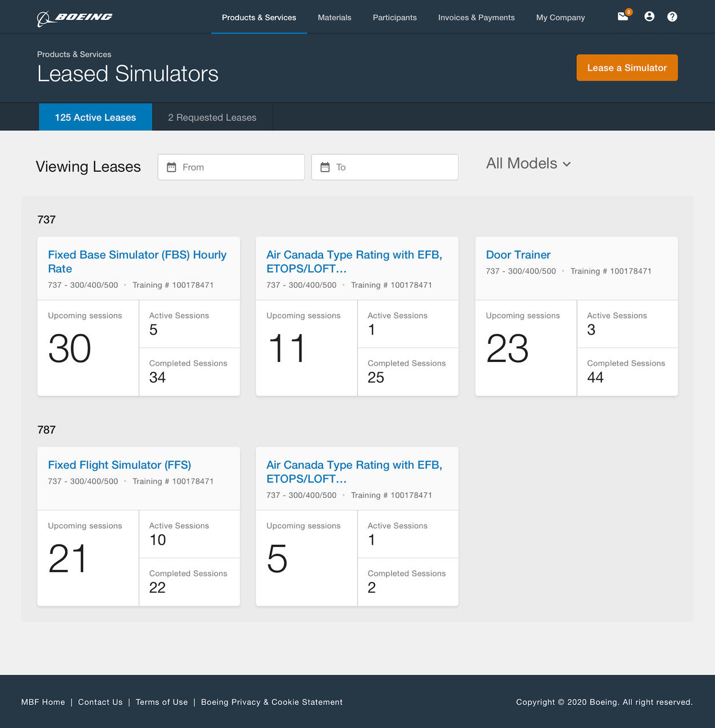This screenshot has height=728, width=715.
Task: Click the Contact Us footer link
Action: [x=100, y=702]
